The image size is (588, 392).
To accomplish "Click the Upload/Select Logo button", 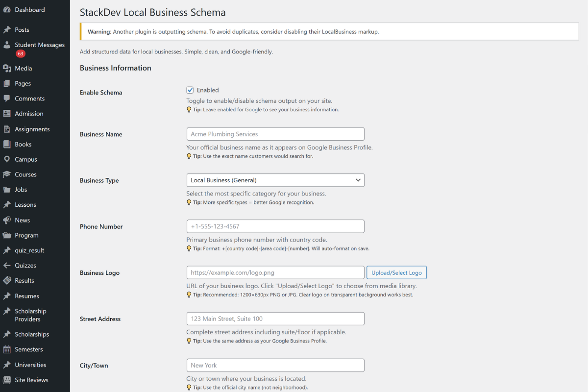I will click(x=396, y=273).
